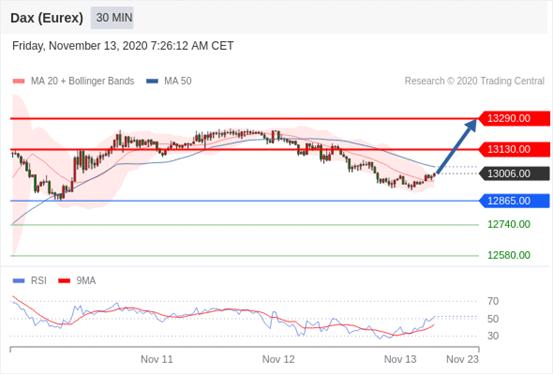Screen dimensions: 553x375
Task: Click the Nov 23 date axis label
Action: 462,359
